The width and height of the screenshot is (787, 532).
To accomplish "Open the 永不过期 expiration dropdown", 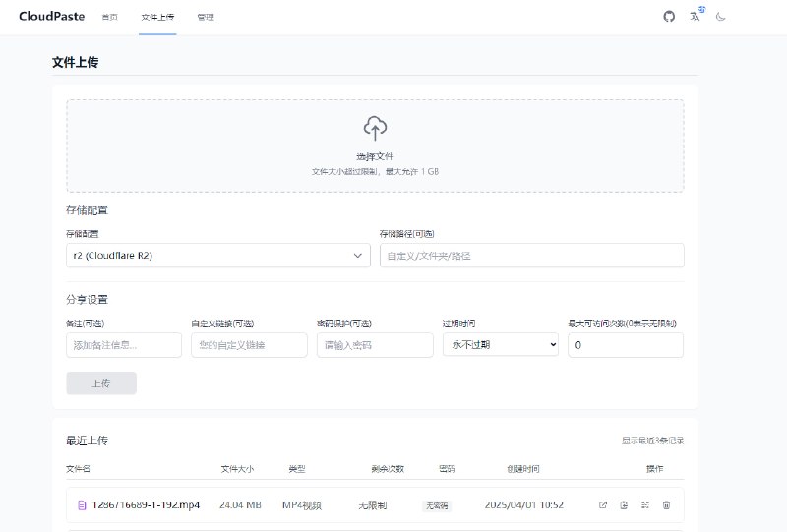I will 501,345.
